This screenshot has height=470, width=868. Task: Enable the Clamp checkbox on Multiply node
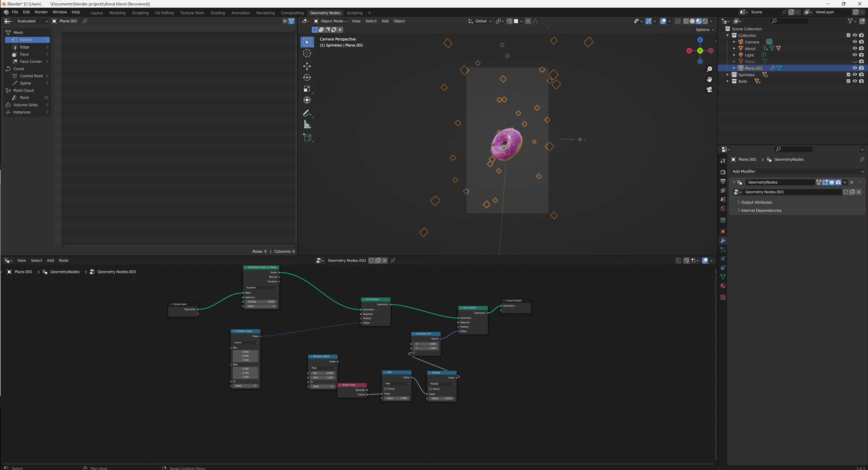(x=430, y=389)
